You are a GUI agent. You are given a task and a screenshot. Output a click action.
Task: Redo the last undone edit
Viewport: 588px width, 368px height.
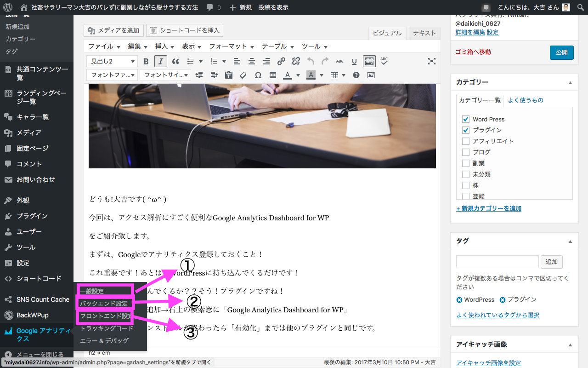click(x=325, y=61)
